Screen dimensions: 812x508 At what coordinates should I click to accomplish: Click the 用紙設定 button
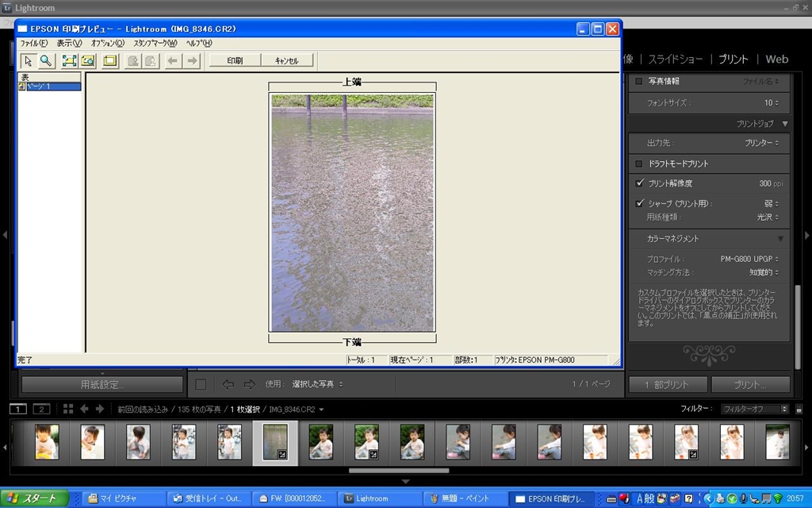pyautogui.click(x=102, y=385)
